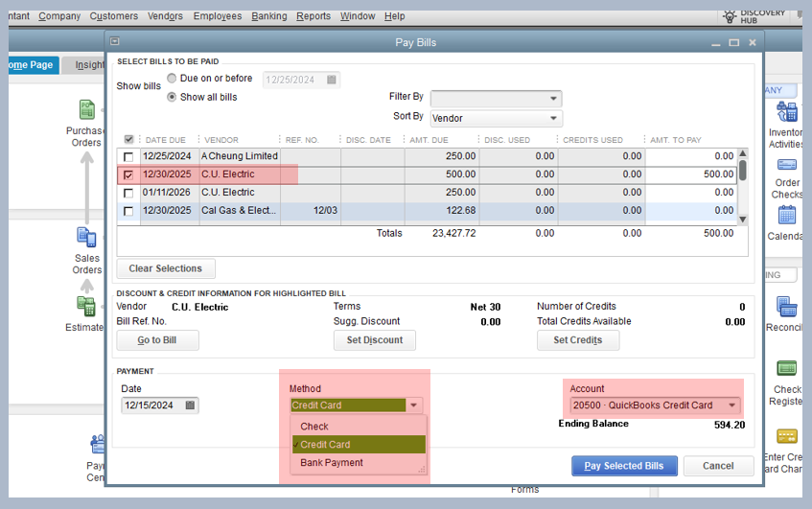The width and height of the screenshot is (812, 509).
Task: Open the Payroll Center icon
Action: 98,444
